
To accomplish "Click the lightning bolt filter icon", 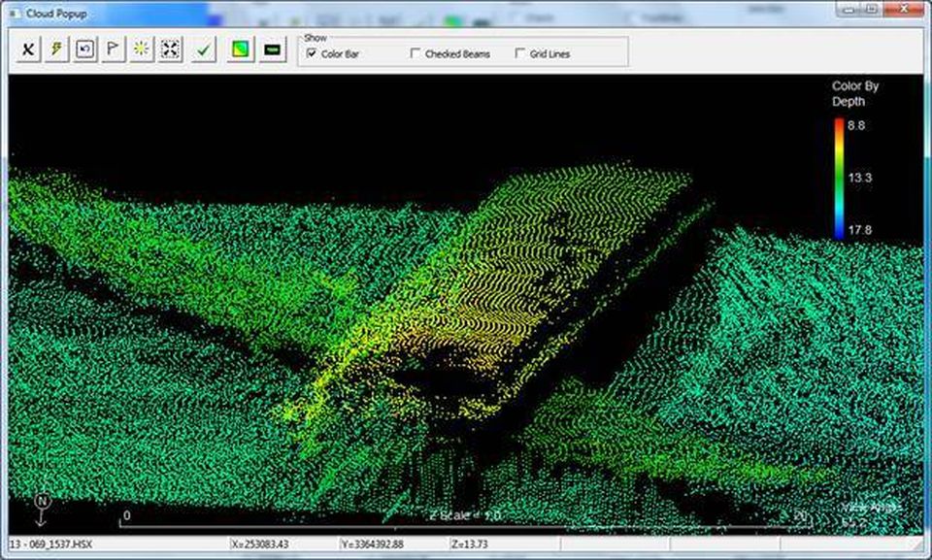I will (x=58, y=49).
